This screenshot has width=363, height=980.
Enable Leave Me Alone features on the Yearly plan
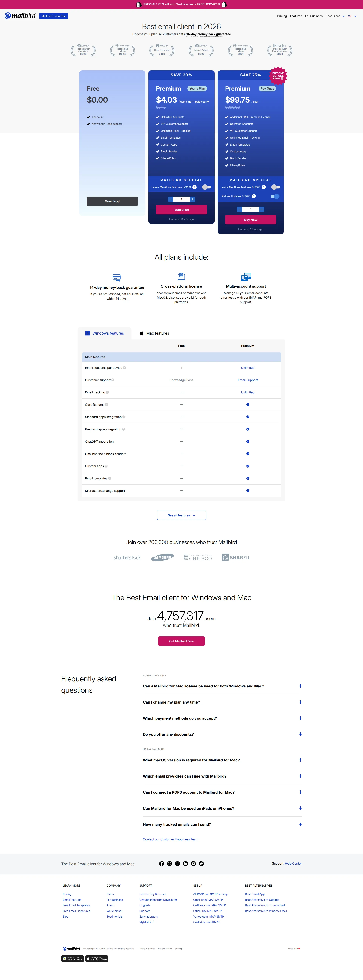click(x=206, y=187)
